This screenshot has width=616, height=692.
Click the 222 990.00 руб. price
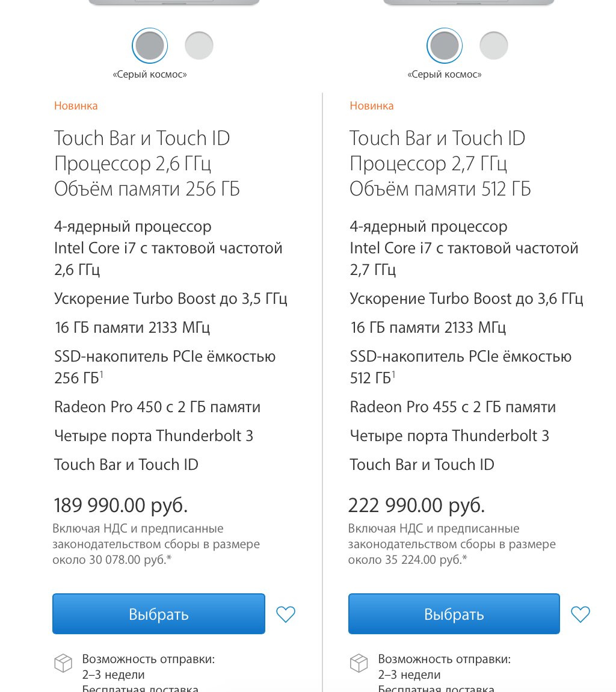click(x=416, y=505)
